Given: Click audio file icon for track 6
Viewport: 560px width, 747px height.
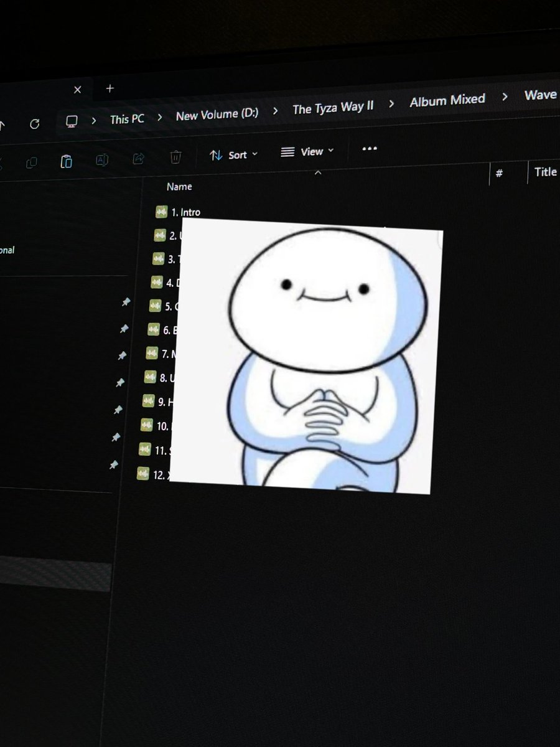Looking at the screenshot, I should click(154, 329).
